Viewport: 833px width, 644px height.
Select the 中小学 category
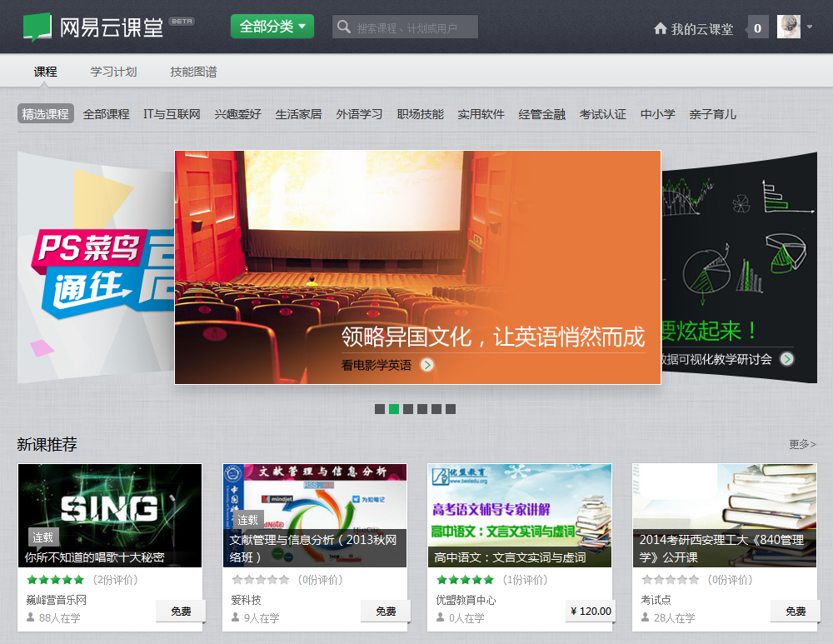coord(658,114)
